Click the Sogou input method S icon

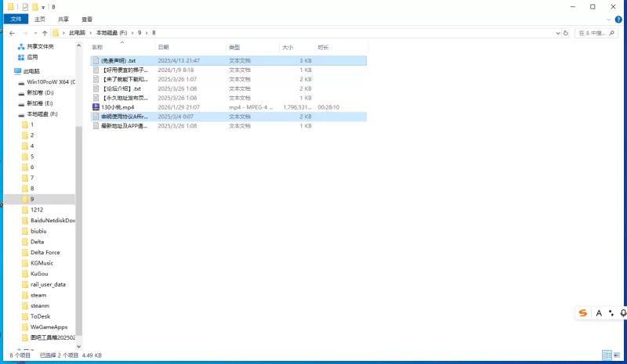(x=582, y=313)
